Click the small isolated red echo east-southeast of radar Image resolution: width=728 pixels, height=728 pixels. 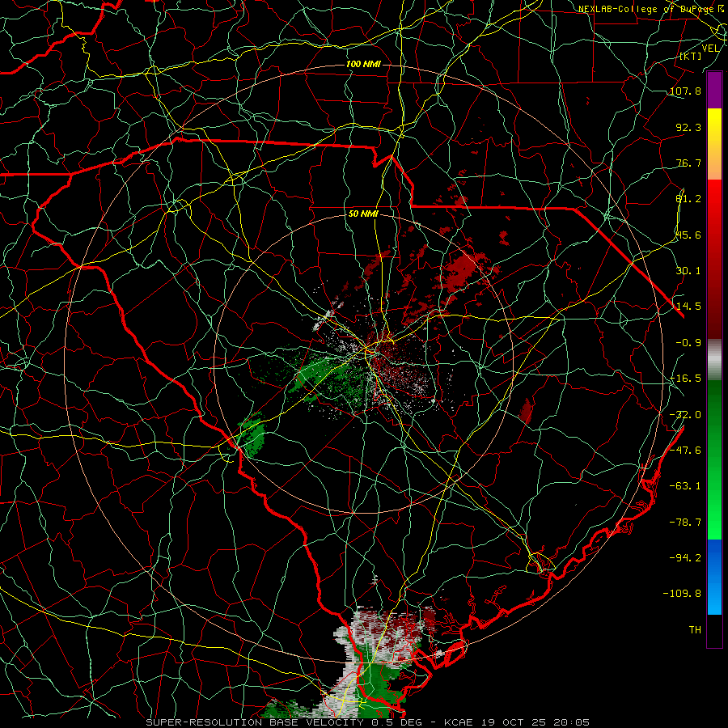pyautogui.click(x=526, y=411)
